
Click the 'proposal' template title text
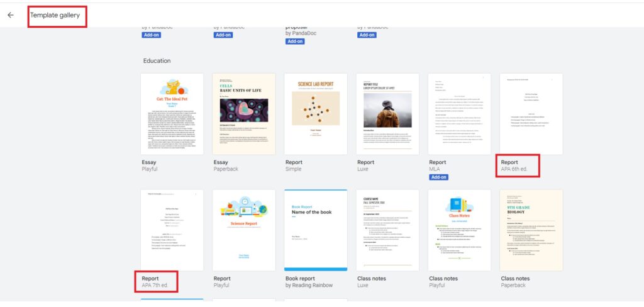point(297,26)
